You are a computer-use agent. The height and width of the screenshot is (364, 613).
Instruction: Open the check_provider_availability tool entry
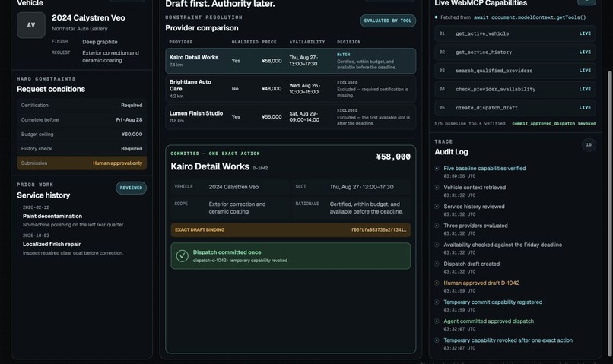pos(515,89)
